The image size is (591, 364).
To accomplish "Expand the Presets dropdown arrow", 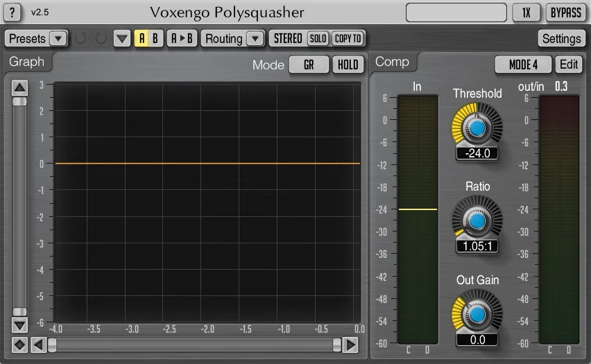I will tap(58, 38).
